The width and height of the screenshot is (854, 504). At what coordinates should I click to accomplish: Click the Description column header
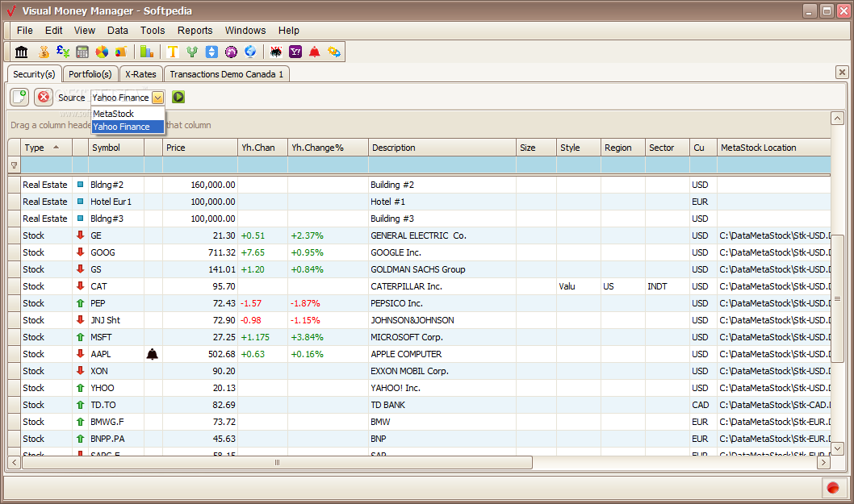(x=442, y=148)
